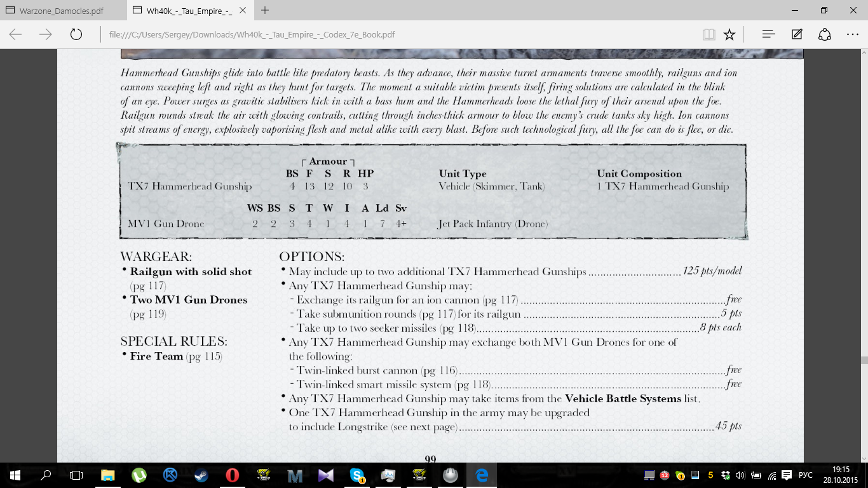The height and width of the screenshot is (488, 868).
Task: Make a Web Note with the pen icon
Action: point(797,34)
